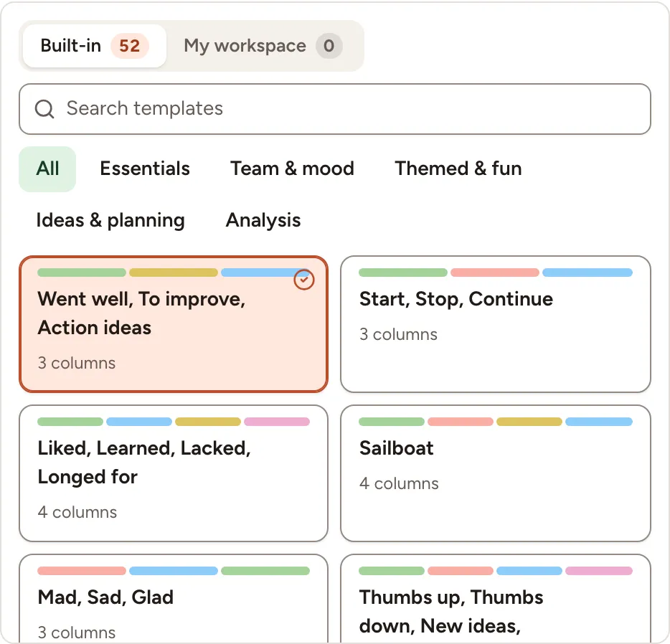Viewport: 670px width, 644px height.
Task: Choose the Analysis category filter
Action: click(263, 220)
